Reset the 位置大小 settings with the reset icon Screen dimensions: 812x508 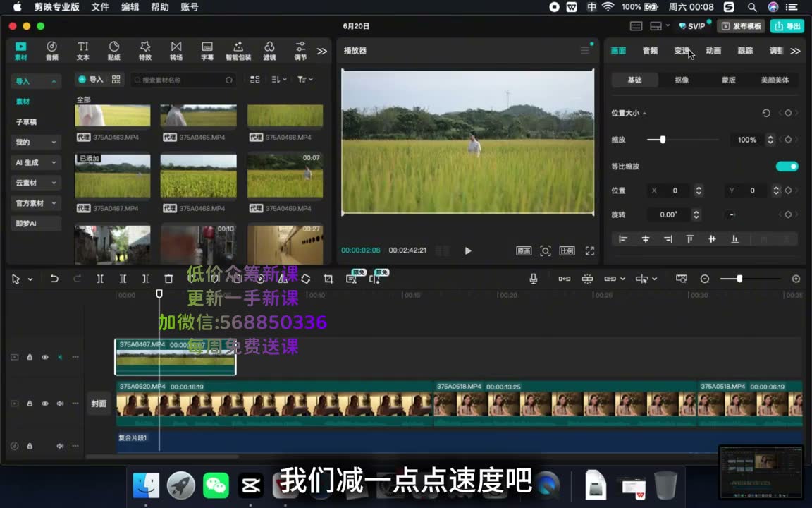766,113
